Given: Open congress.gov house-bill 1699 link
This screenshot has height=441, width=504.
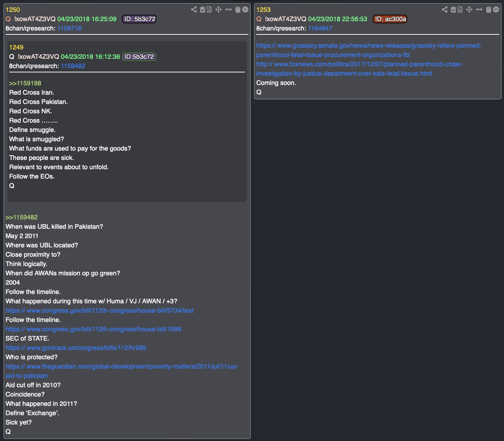Looking at the screenshot, I should pos(94,329).
